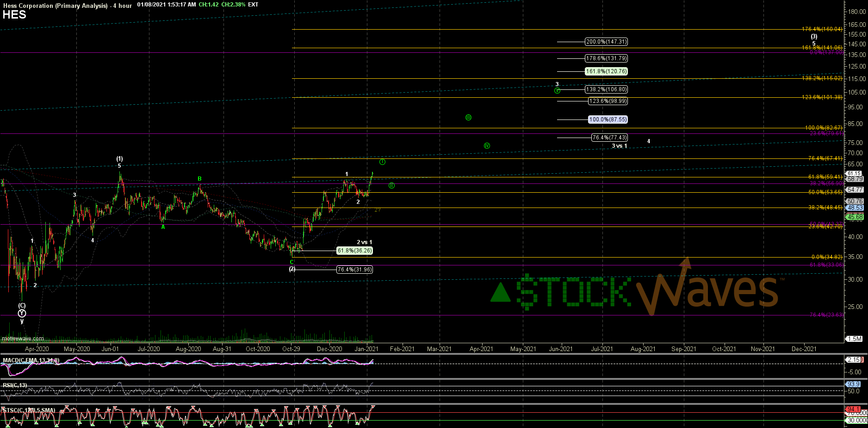Select the 200.0%(147.31) Fibonacci extension label
Screen dimensions: 868x428
(x=606, y=42)
